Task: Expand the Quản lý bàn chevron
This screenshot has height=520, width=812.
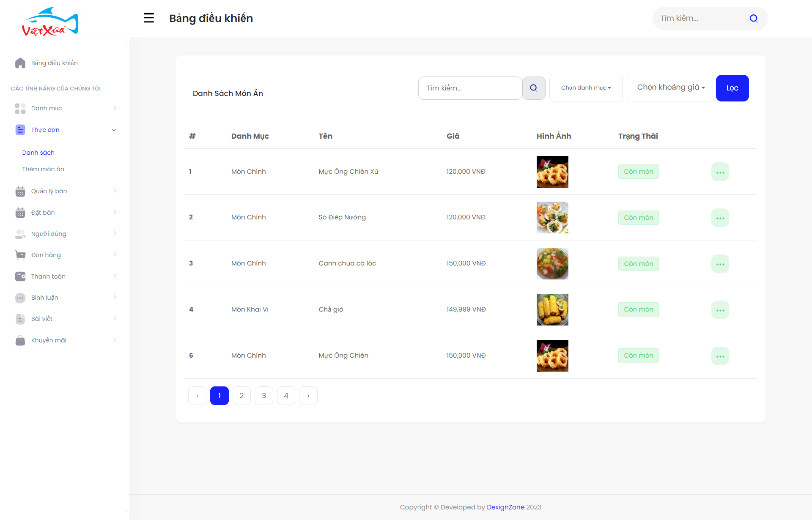Action: [x=115, y=191]
